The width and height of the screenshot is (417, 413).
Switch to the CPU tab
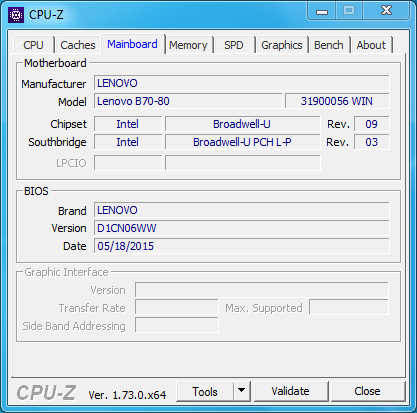click(x=33, y=45)
